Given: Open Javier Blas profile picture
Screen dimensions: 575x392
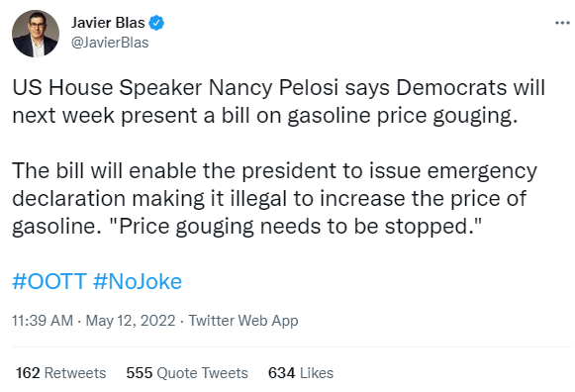Looking at the screenshot, I should [36, 34].
